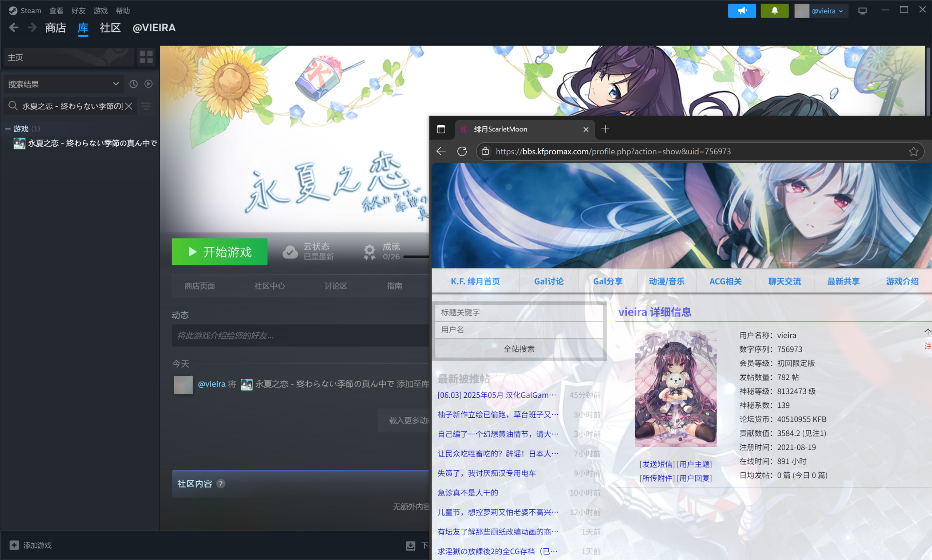Image resolution: width=932 pixels, height=560 pixels.
Task: Click the ready-to-play filter icon
Action: click(149, 84)
